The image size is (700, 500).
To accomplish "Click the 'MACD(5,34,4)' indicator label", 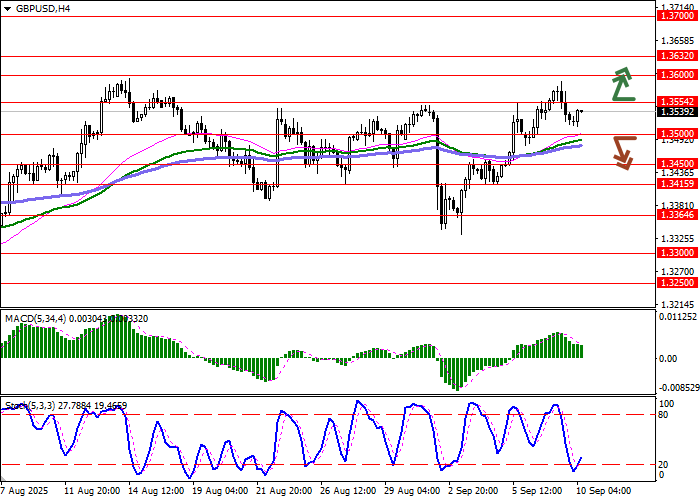I will 35,319.
